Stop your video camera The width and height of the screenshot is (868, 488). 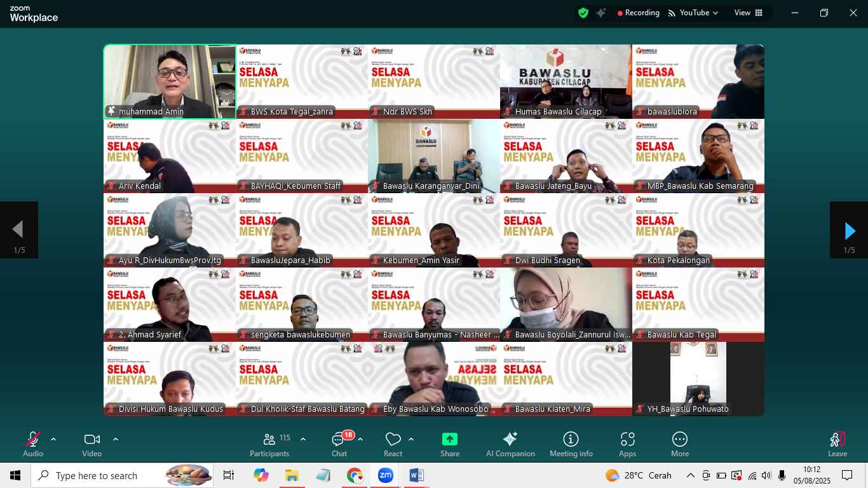(x=91, y=443)
